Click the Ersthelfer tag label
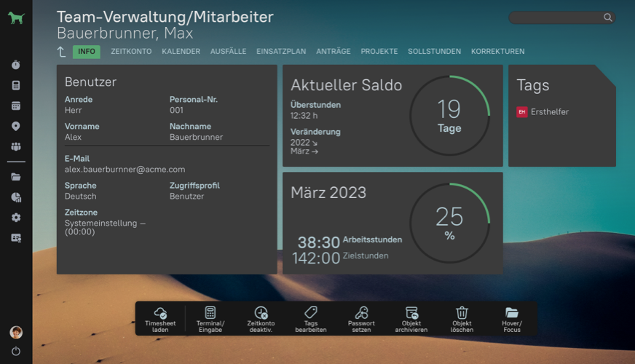The image size is (635, 364). tap(550, 112)
